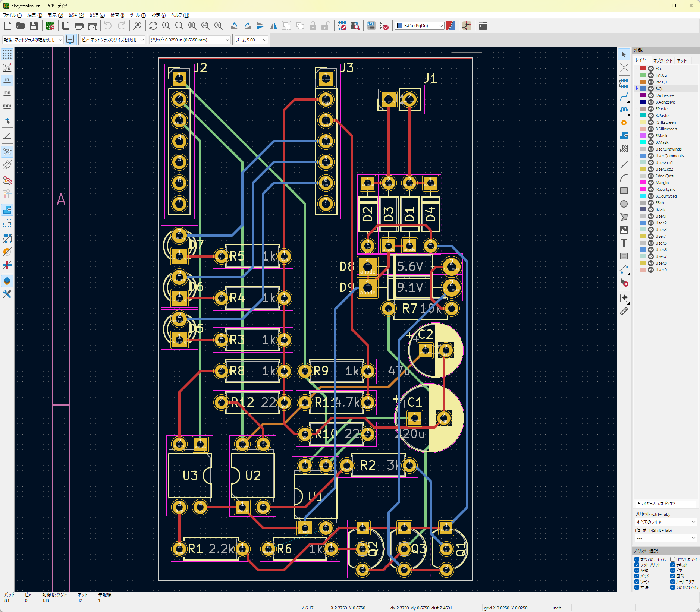Click the Zoom In magnifier icon
Image resolution: width=700 pixels, height=612 pixels.
(x=166, y=26)
